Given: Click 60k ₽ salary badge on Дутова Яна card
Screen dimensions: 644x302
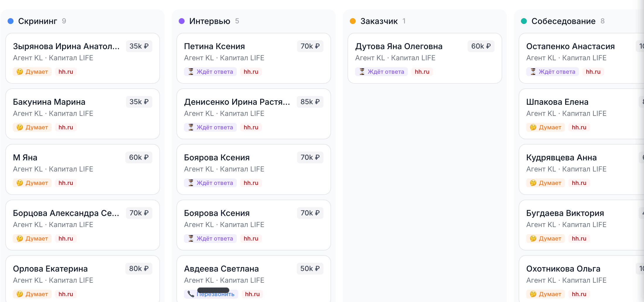Looking at the screenshot, I should point(481,46).
